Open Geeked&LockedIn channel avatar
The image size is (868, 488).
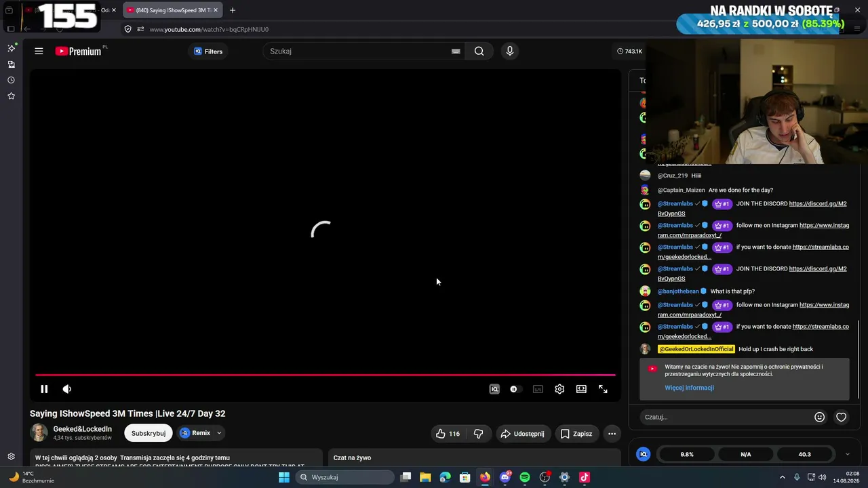pos(39,433)
